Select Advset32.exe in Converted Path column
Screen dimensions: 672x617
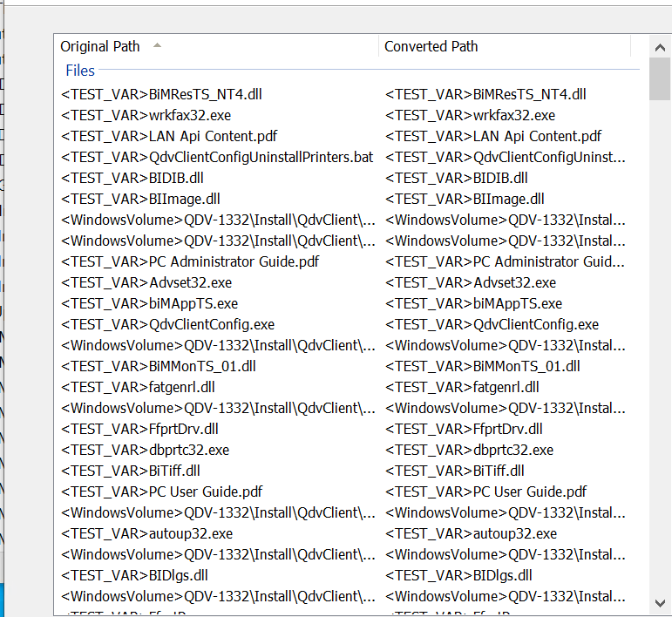pos(470,282)
